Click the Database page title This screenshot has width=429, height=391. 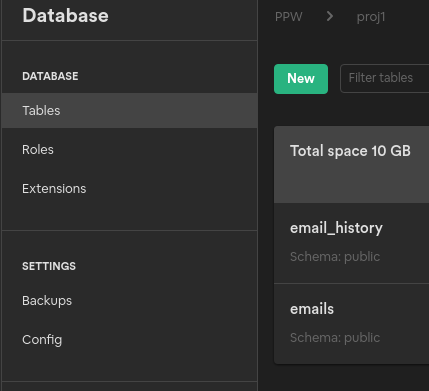(65, 16)
